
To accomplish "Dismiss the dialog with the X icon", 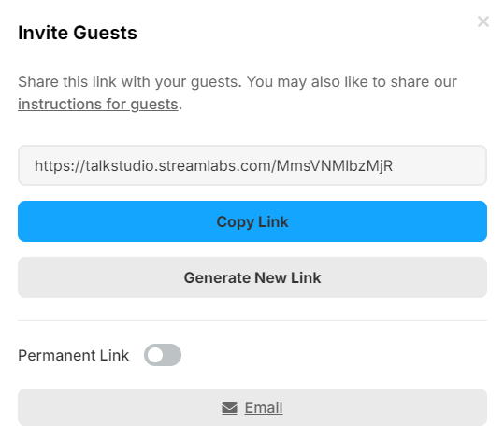I will (482, 21).
